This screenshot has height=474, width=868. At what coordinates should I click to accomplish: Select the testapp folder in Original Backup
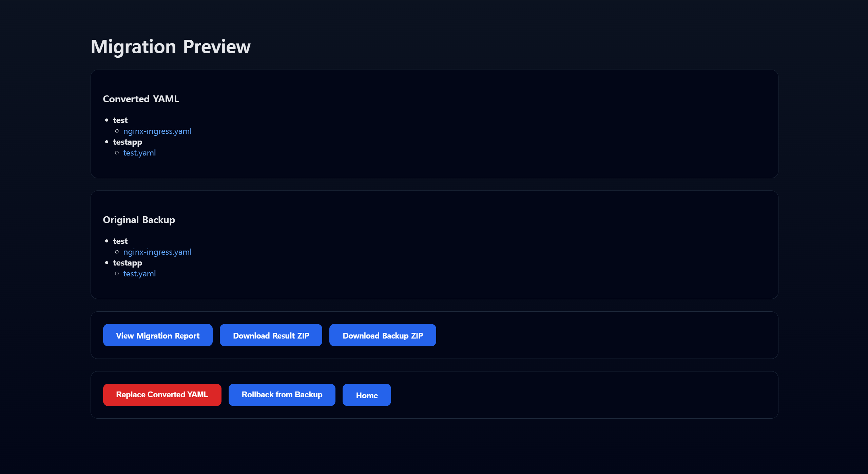pyautogui.click(x=127, y=263)
